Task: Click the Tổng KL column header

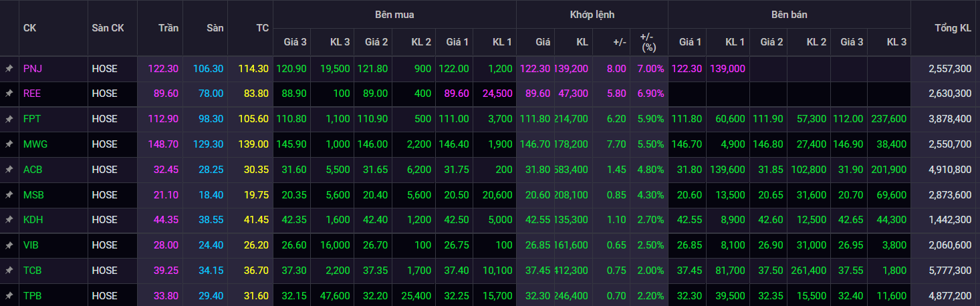Action: tap(953, 28)
